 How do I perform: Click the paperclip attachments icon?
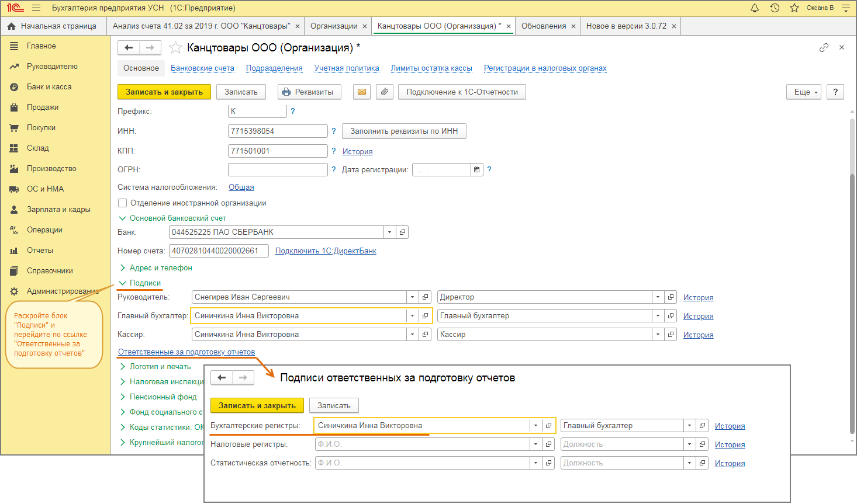click(385, 92)
